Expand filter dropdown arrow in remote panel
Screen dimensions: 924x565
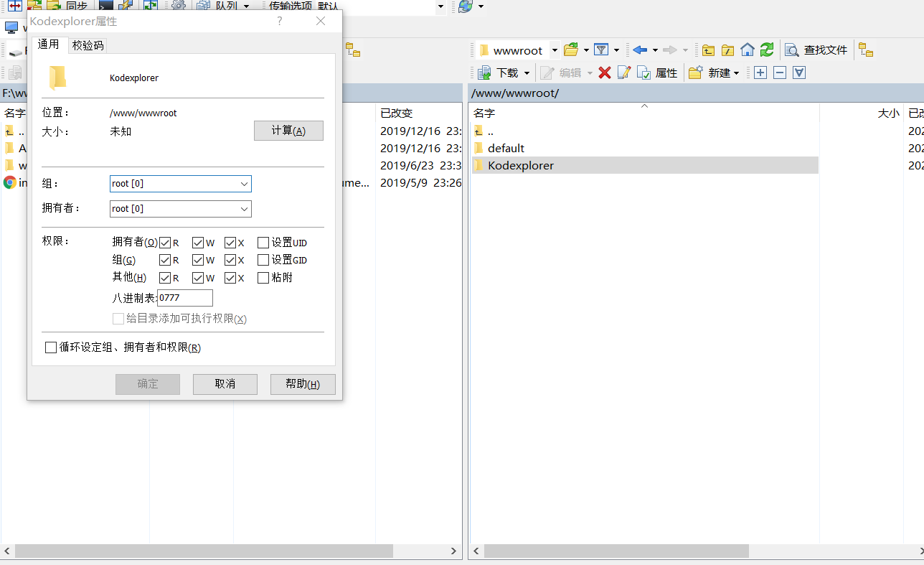tap(616, 50)
